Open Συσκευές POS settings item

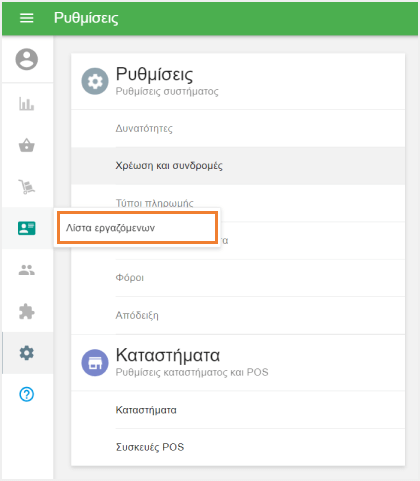238,447
